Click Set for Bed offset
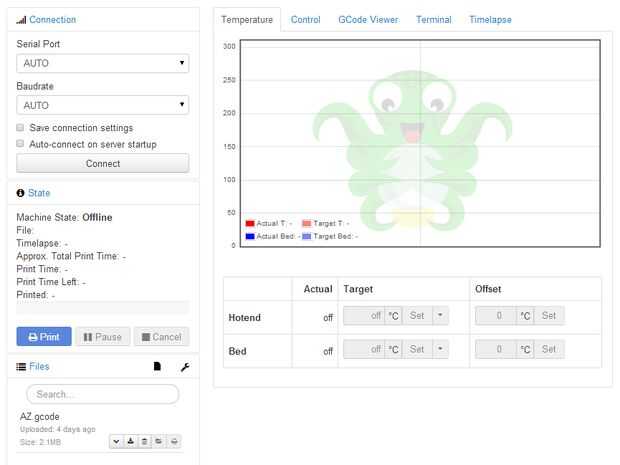 click(549, 349)
